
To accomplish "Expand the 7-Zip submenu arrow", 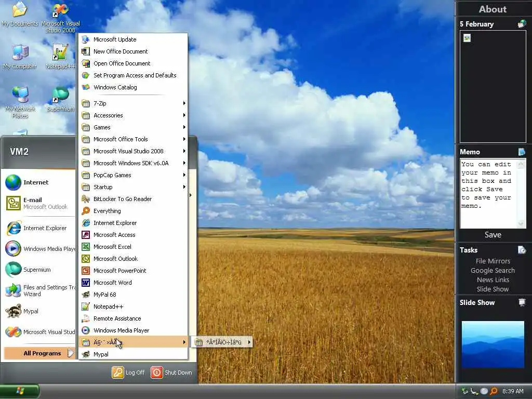I will point(184,103).
